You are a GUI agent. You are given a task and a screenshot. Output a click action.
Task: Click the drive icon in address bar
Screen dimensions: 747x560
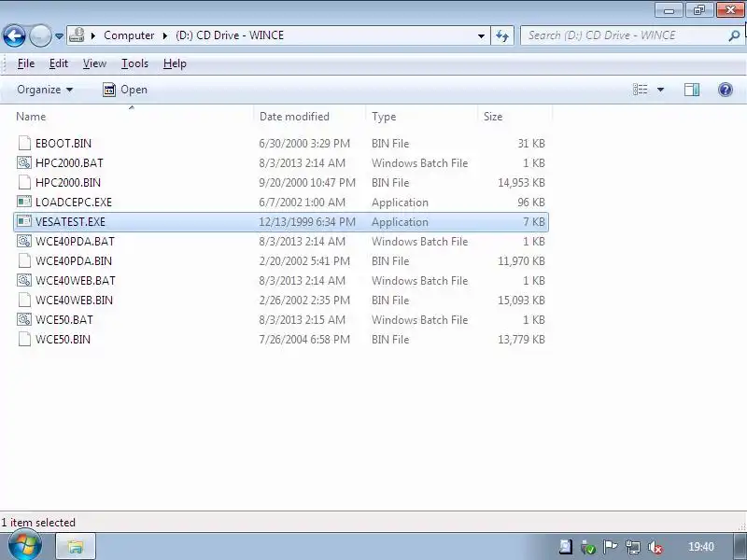77,35
